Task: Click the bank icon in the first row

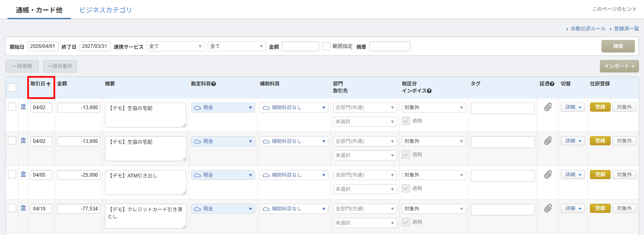Action: coord(23,107)
